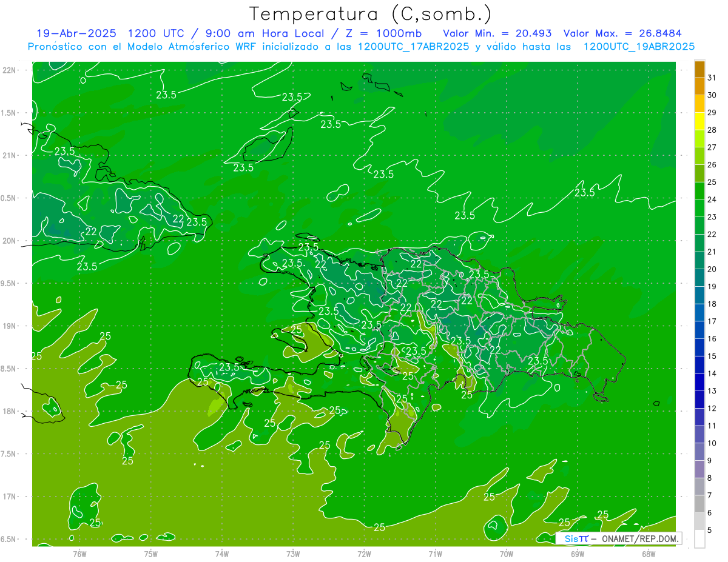The width and height of the screenshot is (728, 562).
Task: Click the '69W' longitude axis label
Action: tap(578, 554)
